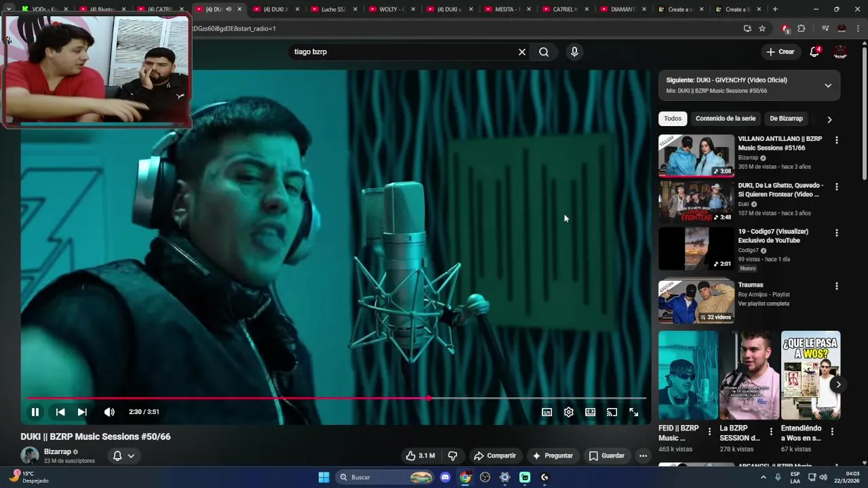Open the YouTube account avatar menu
868x488 pixels.
(840, 52)
